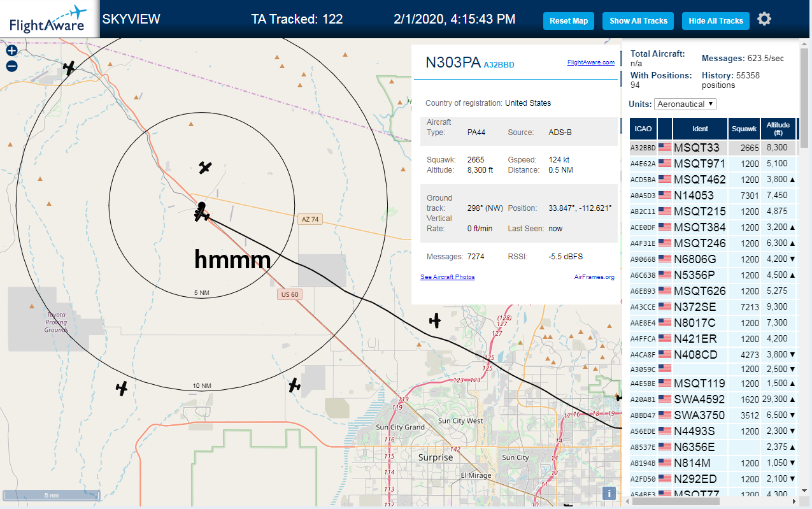Screen dimensions: 812x509
Task: Click N303PA registration title
Action: (453, 62)
